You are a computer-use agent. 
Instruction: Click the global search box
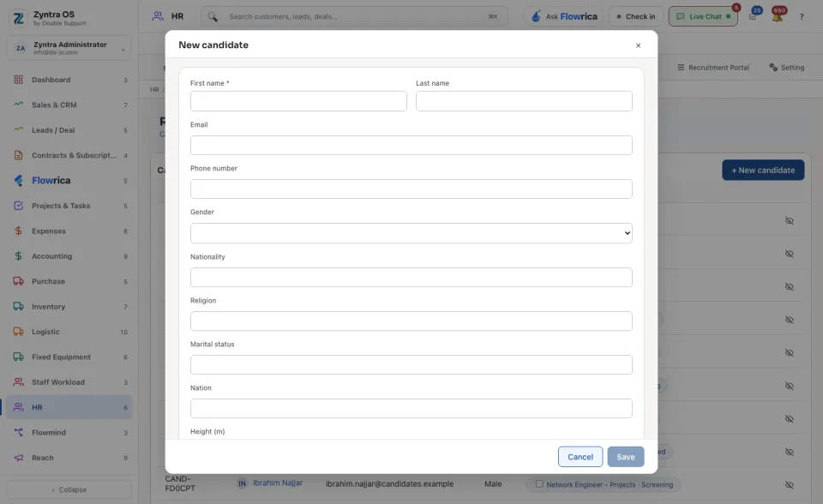354,17
